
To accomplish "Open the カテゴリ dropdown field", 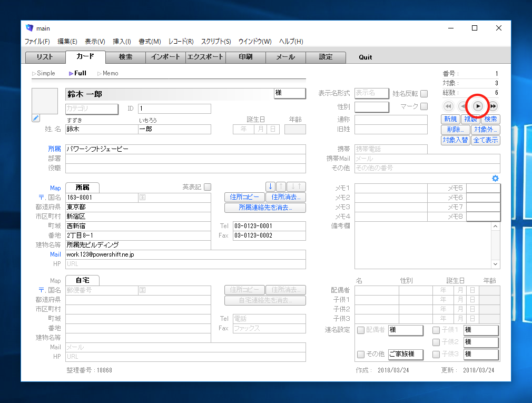I will [x=91, y=109].
